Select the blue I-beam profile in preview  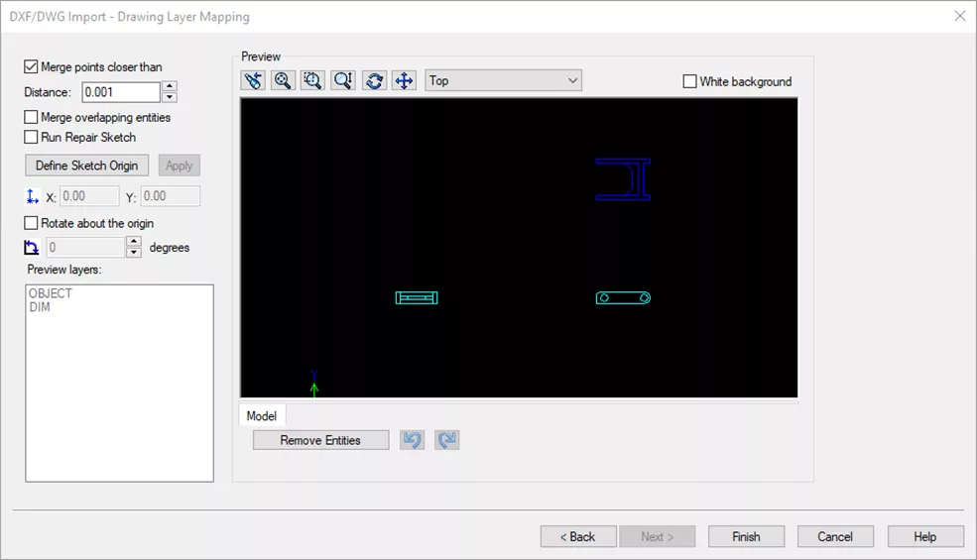coord(623,179)
